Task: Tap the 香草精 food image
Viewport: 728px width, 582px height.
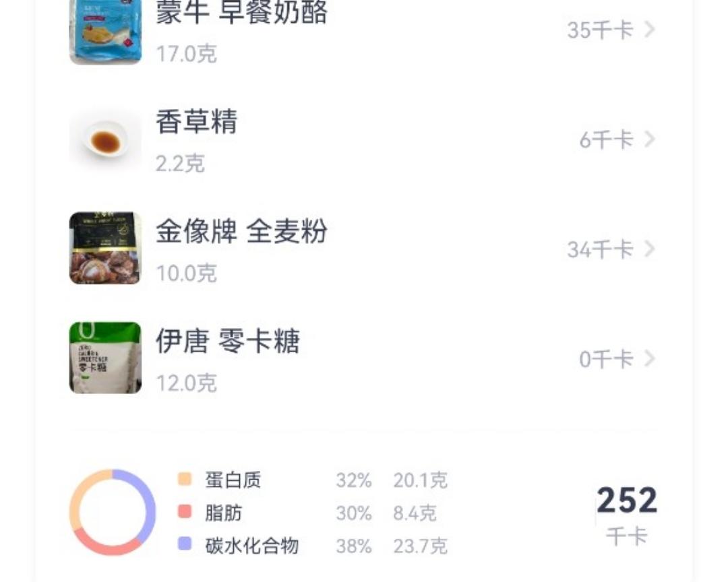Action: 106,141
